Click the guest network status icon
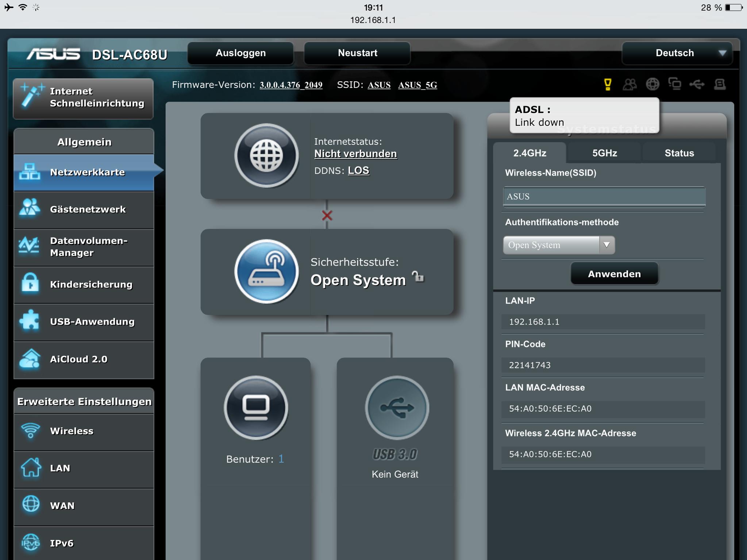The width and height of the screenshot is (747, 560). (x=629, y=84)
